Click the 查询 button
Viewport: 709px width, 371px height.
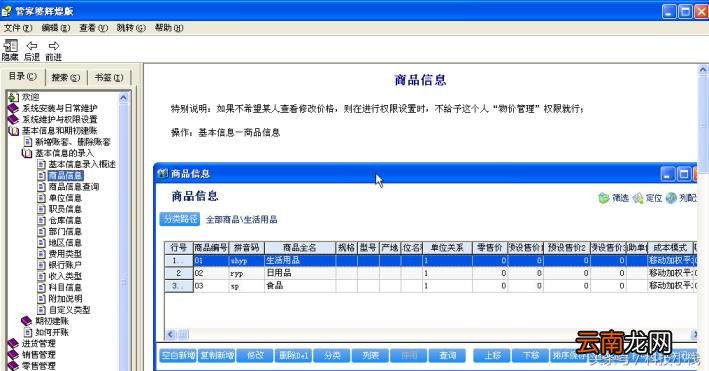click(x=448, y=356)
